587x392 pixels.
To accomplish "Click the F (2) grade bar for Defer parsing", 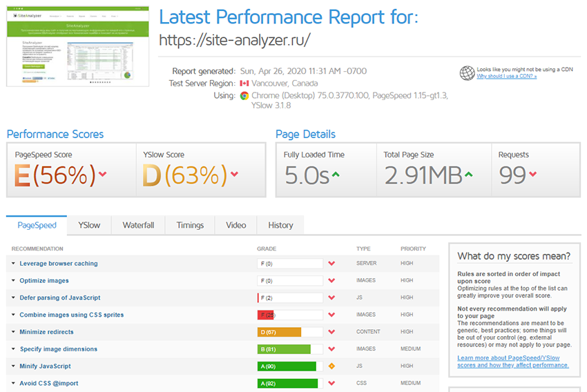I will [x=290, y=297].
